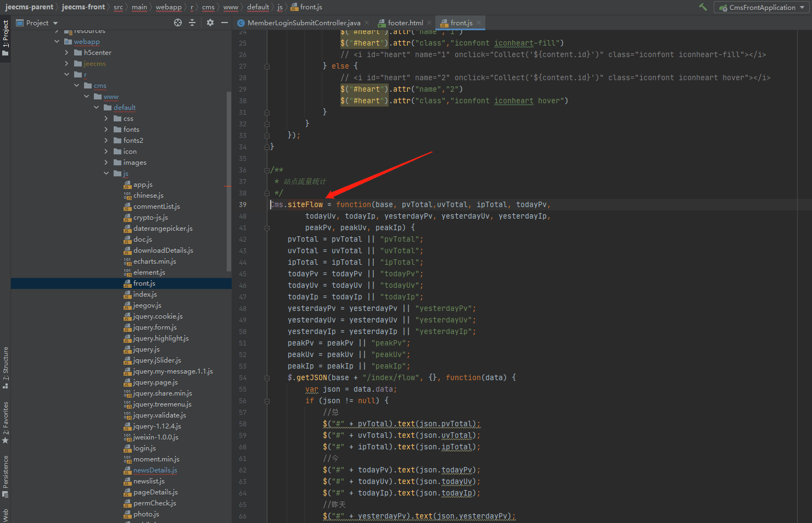Collapse the js folder in tree
This screenshot has height=523, width=812.
(106, 174)
